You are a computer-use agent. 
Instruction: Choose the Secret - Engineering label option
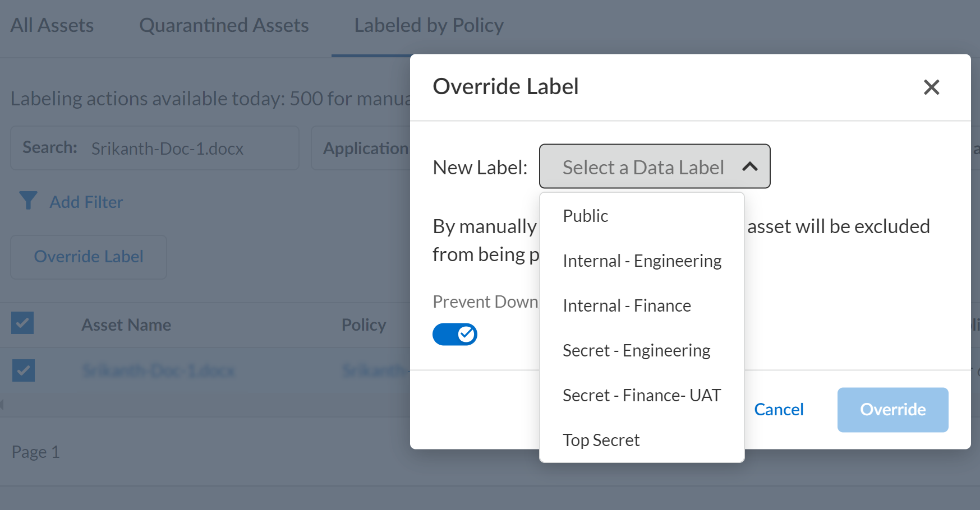click(636, 350)
